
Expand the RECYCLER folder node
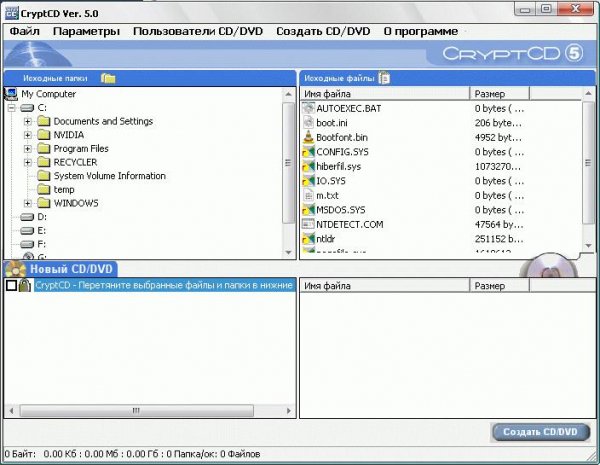[28, 162]
